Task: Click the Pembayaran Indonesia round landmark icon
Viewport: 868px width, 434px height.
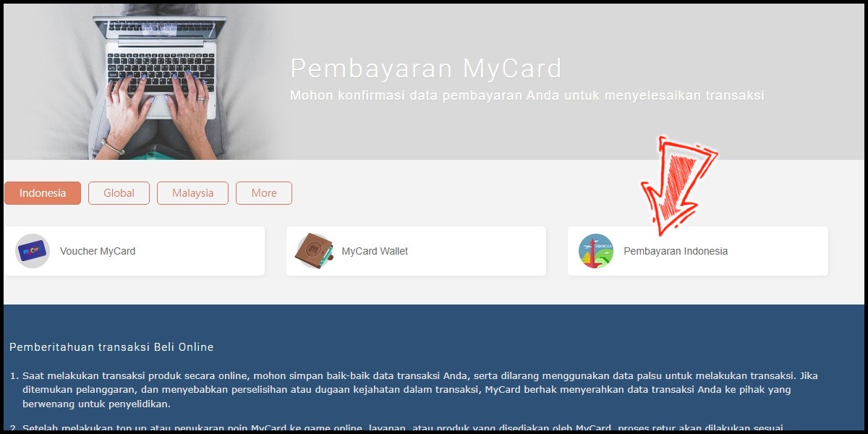Action: coord(596,251)
